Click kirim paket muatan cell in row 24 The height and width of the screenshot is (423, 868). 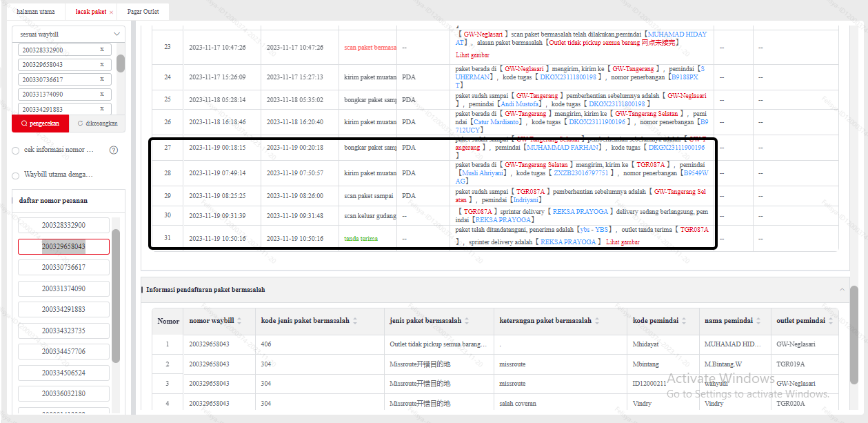point(370,77)
